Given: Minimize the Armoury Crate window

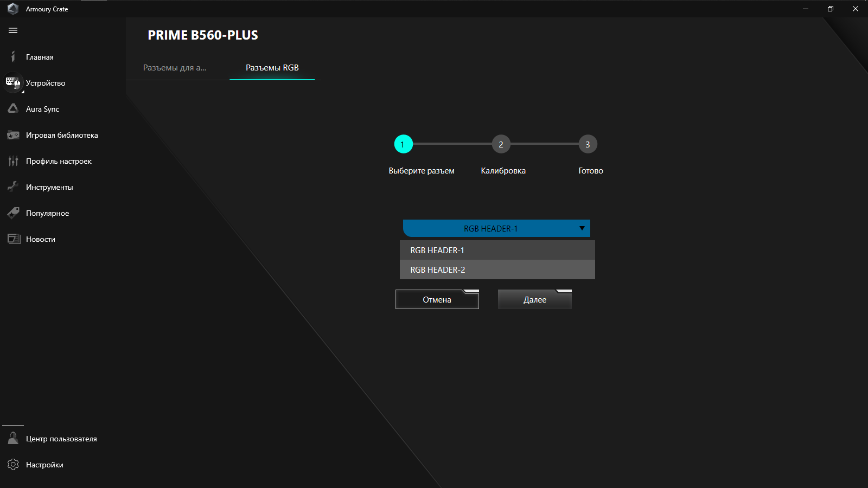Looking at the screenshot, I should (806, 9).
